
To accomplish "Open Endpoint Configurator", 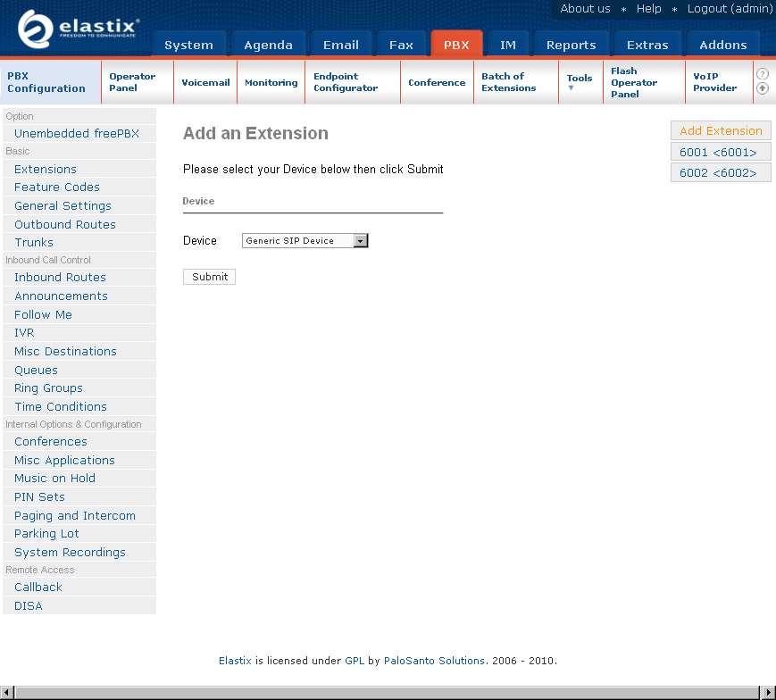I will coord(353,82).
